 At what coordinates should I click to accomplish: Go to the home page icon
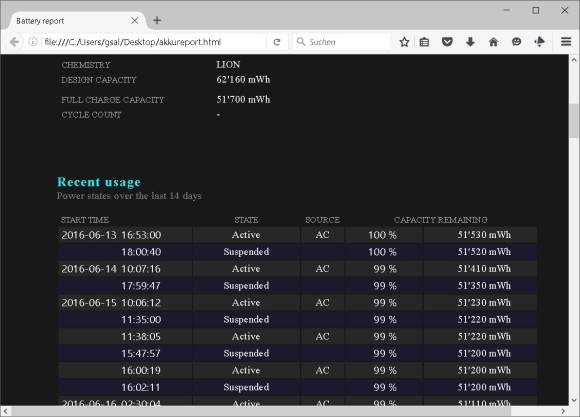coord(493,42)
